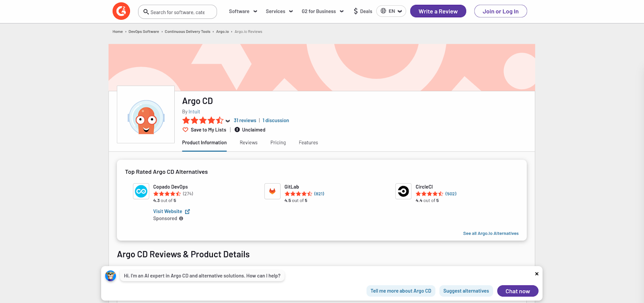Open the EN language selector
The height and width of the screenshot is (303, 644).
click(x=391, y=11)
